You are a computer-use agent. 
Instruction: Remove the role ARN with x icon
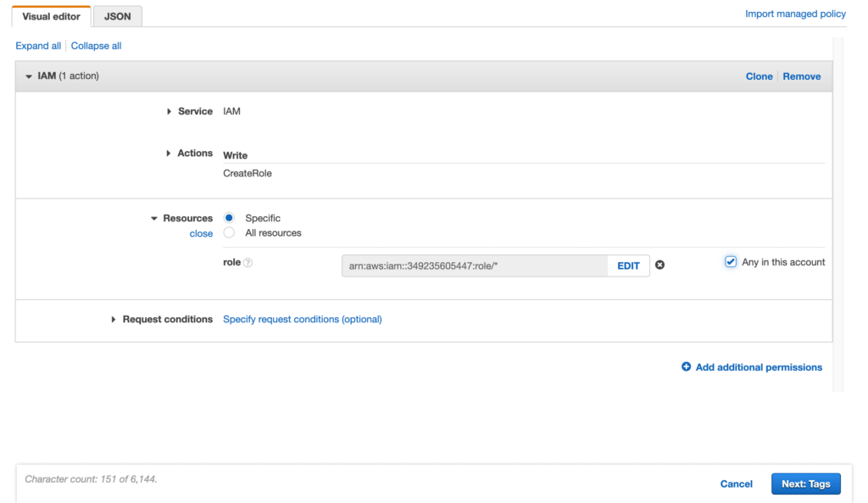(660, 265)
